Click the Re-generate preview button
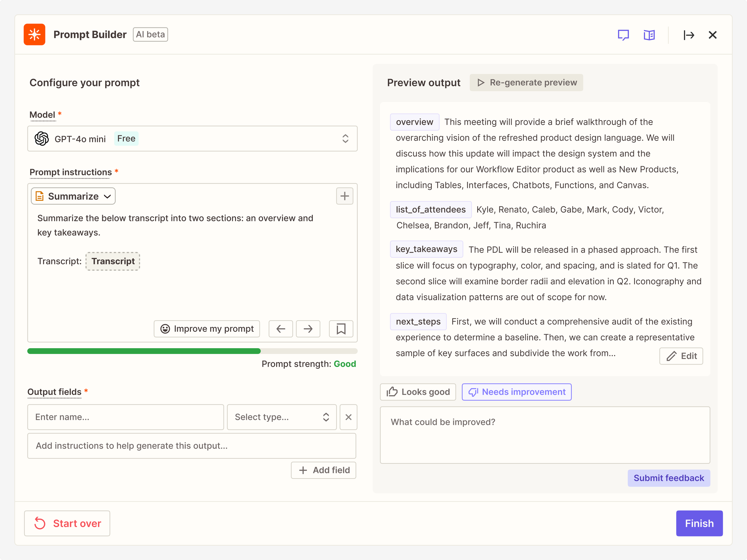The width and height of the screenshot is (747, 560). point(526,83)
